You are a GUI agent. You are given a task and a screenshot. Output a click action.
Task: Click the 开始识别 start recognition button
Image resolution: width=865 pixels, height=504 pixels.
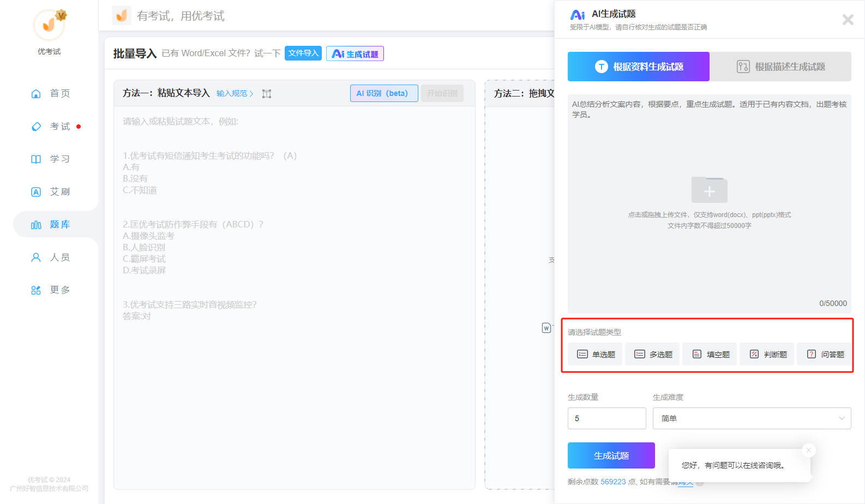442,93
